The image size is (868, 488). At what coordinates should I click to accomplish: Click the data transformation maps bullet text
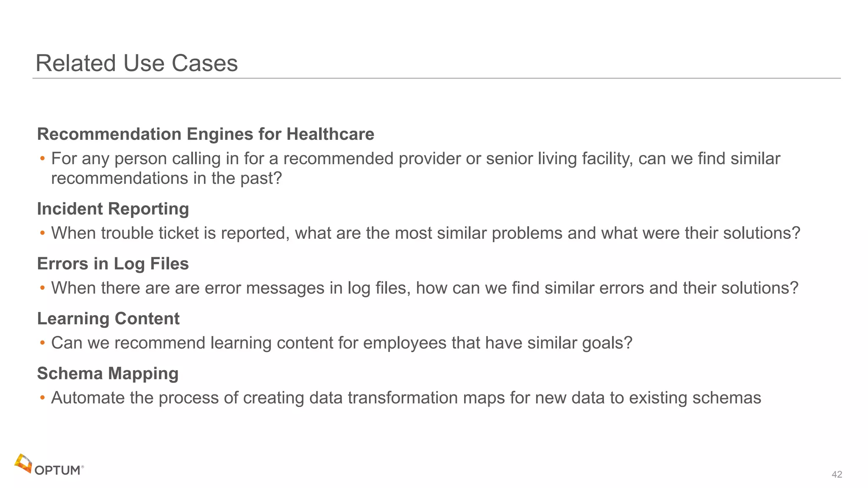pyautogui.click(x=406, y=398)
